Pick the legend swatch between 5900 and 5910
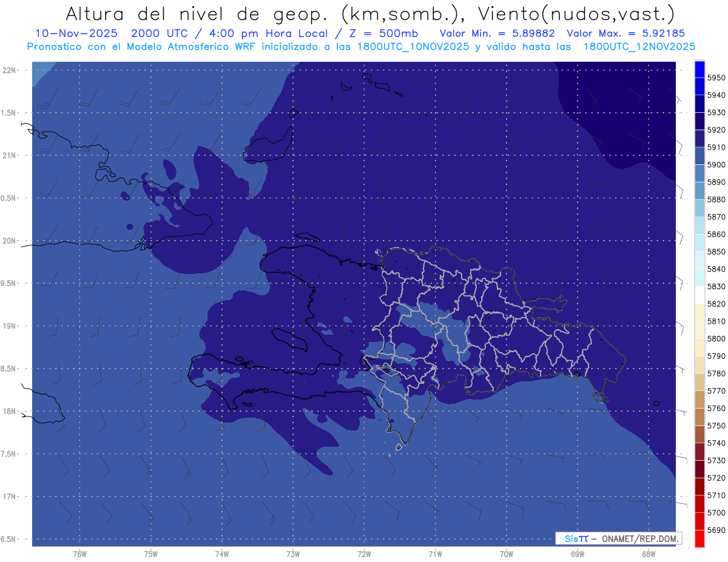Screen dimensions: 728x562 699,156
